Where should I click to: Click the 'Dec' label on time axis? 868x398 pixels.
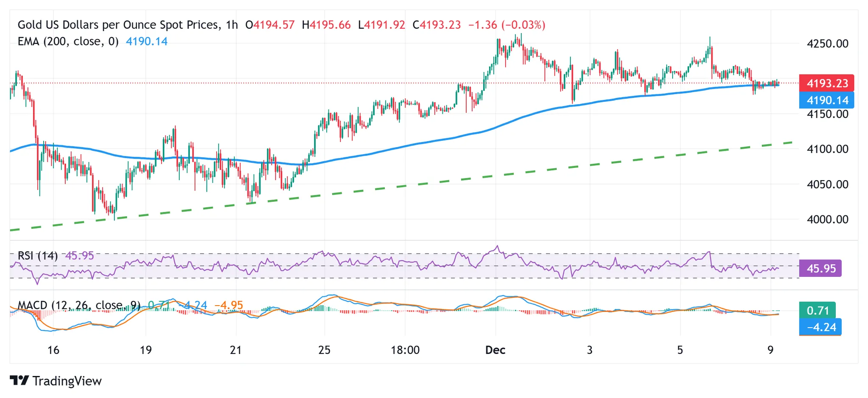pos(495,350)
